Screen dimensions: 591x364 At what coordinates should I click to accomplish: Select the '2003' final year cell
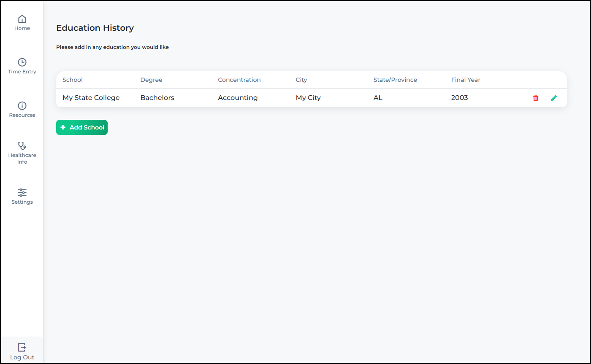pos(459,98)
